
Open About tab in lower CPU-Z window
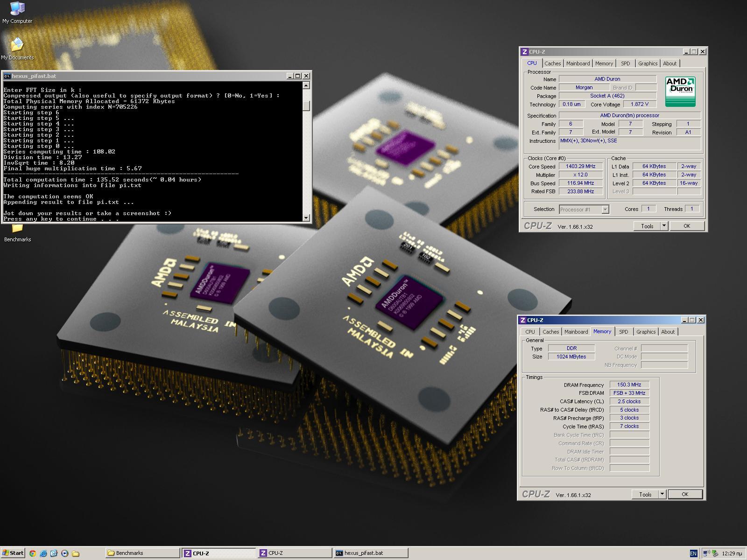(668, 332)
